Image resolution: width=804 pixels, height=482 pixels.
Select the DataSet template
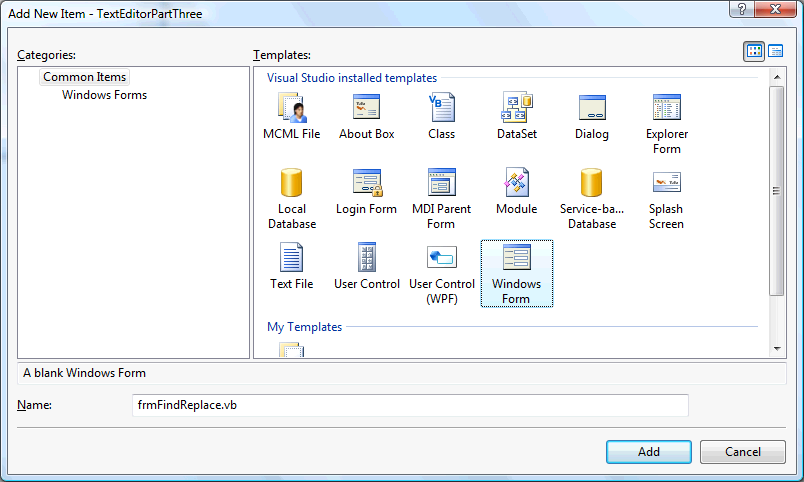[516, 117]
